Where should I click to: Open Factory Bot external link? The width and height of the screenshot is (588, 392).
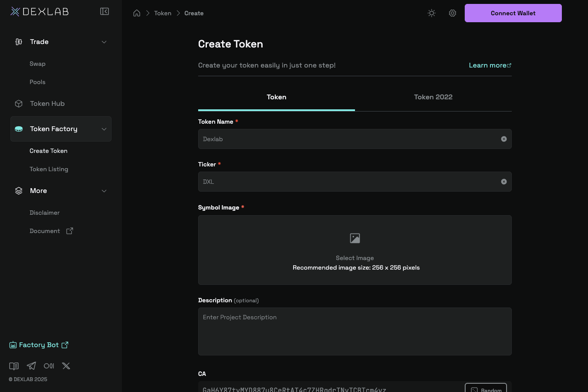[39, 345]
